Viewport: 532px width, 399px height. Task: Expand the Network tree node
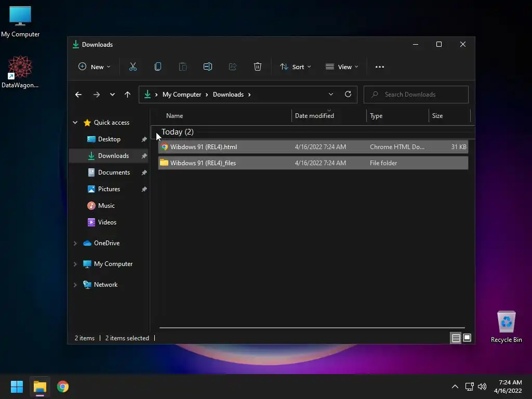75,285
